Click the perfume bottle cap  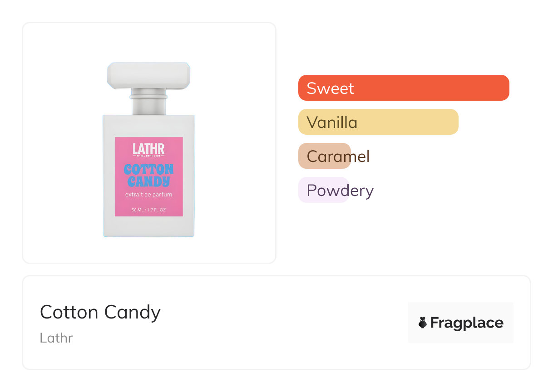point(149,75)
